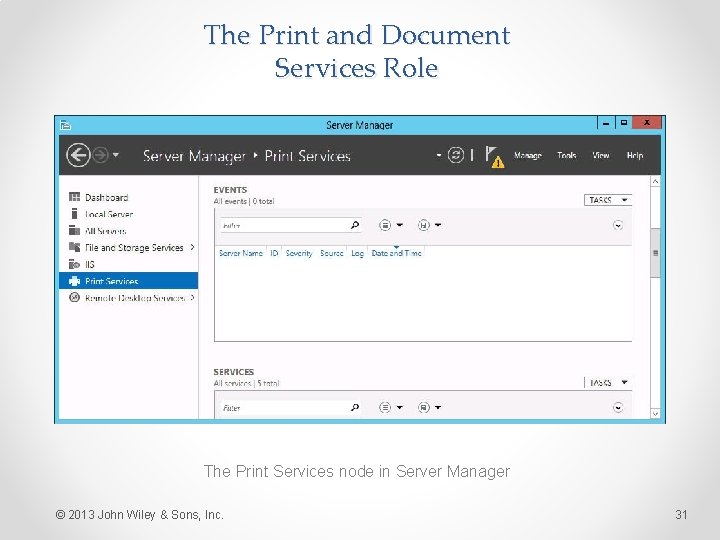Click the Dashboard grid icon
The height and width of the screenshot is (540, 720).
click(74, 197)
